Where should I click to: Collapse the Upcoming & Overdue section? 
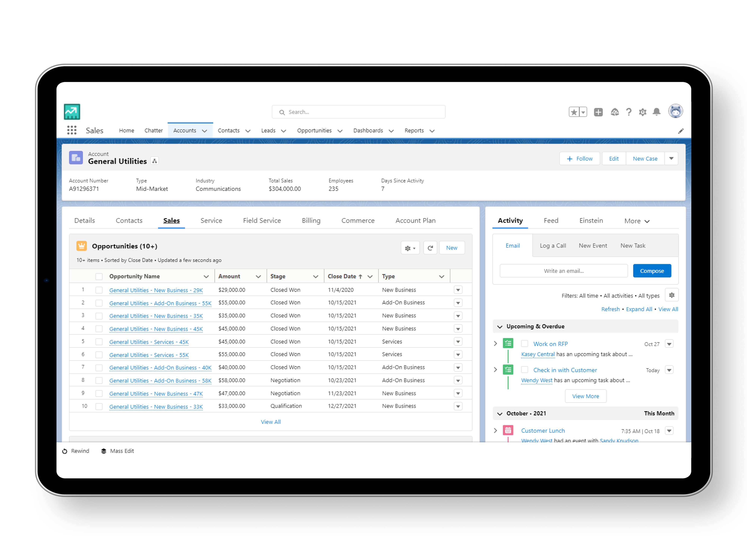[x=500, y=326]
